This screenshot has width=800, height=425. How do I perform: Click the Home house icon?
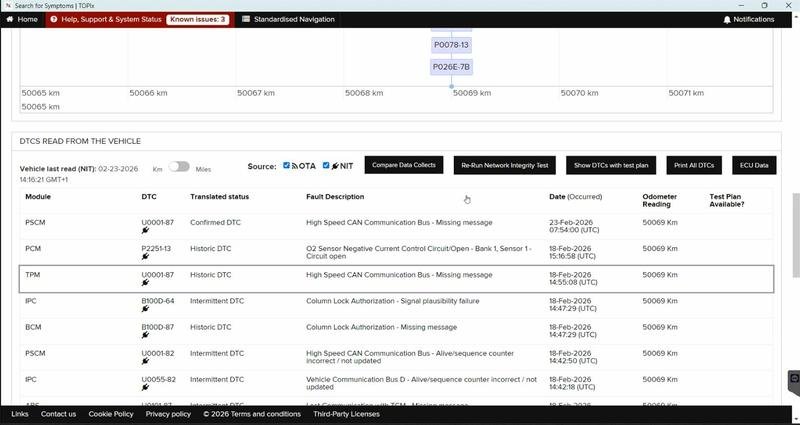[x=10, y=19]
